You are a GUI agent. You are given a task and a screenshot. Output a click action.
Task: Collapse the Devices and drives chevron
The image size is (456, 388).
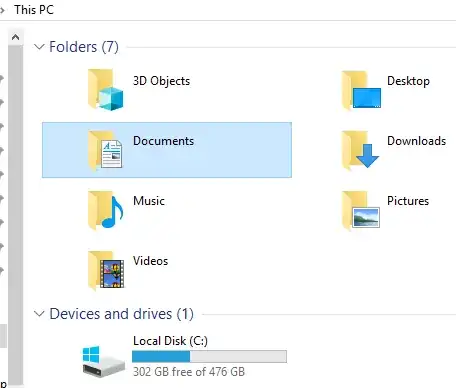click(x=39, y=314)
